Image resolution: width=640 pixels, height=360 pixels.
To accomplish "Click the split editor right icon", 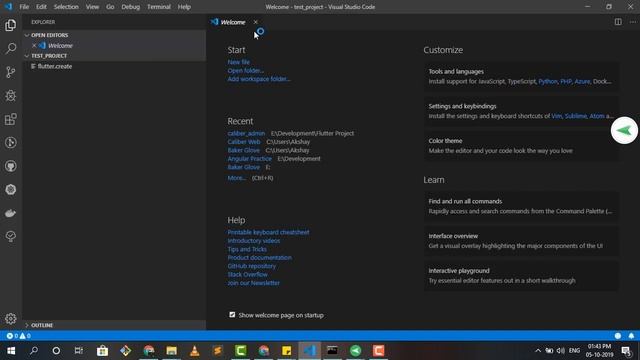I will (x=618, y=22).
